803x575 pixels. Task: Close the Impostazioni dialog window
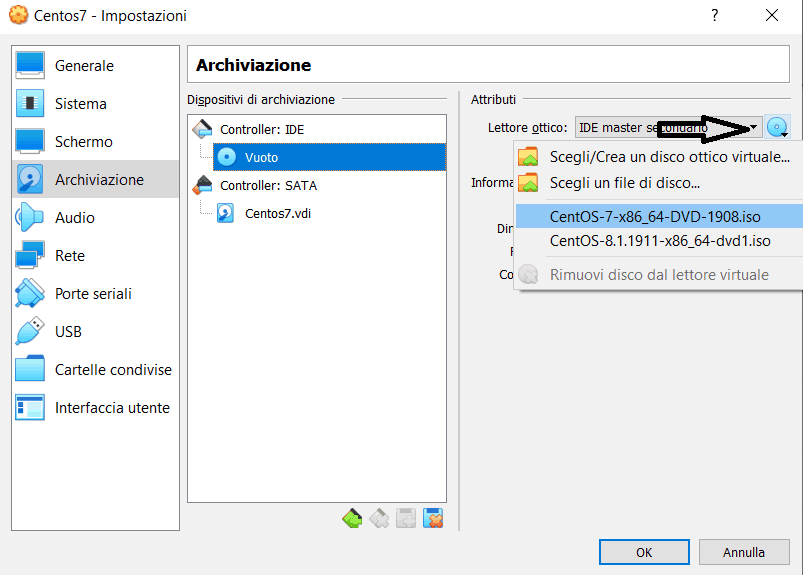click(x=772, y=15)
